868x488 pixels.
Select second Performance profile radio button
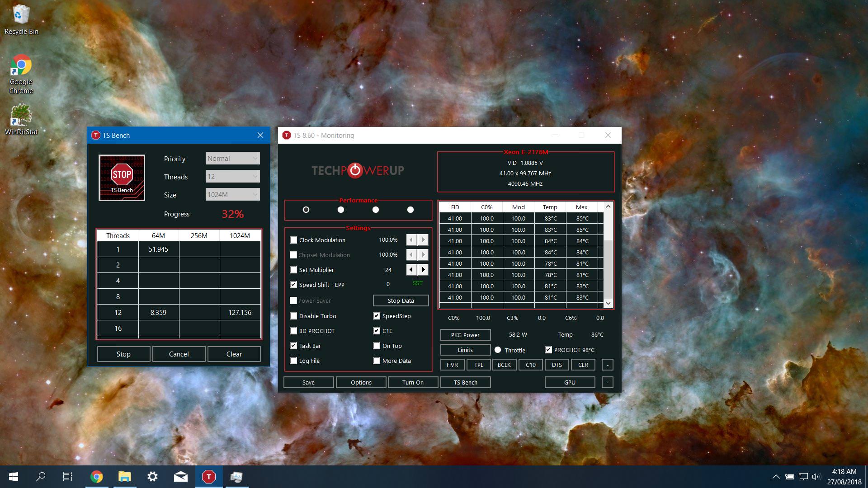(341, 210)
